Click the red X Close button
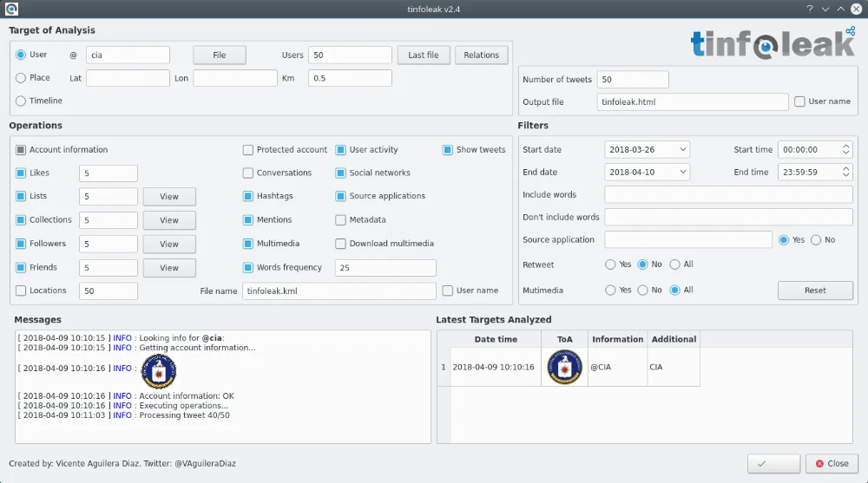Screen dimensions: 868x483 point(831,464)
